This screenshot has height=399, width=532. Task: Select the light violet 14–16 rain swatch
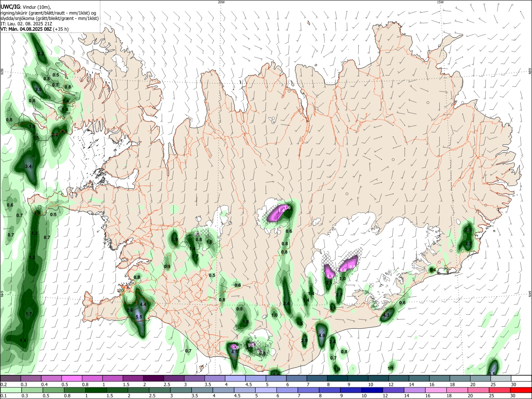point(415,390)
